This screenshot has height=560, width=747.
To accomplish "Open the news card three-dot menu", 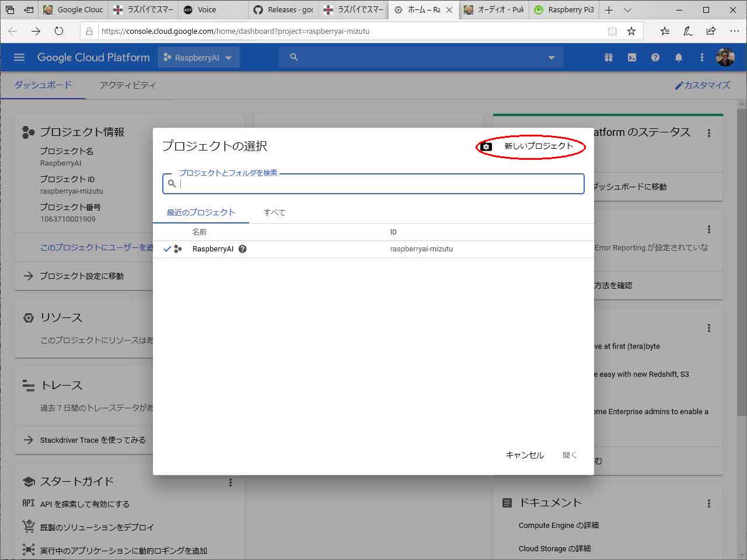I will [x=709, y=328].
